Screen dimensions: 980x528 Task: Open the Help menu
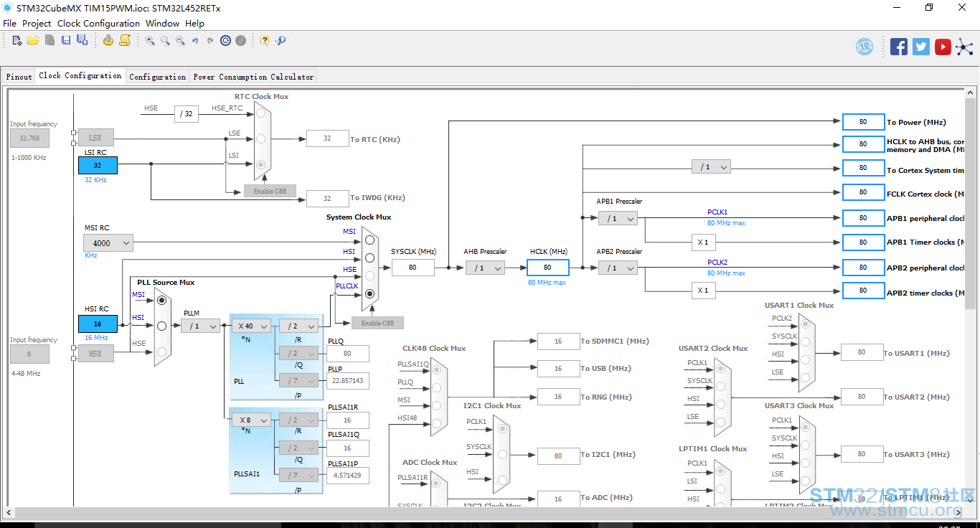pyautogui.click(x=194, y=23)
